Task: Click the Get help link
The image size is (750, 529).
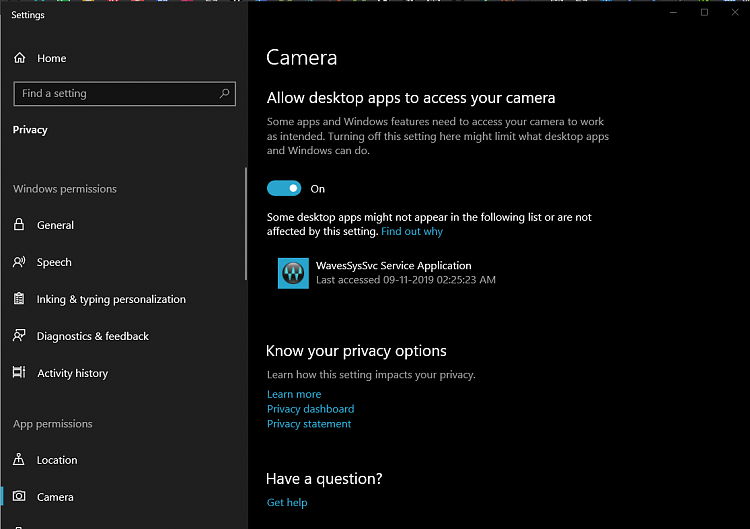Action: (287, 502)
